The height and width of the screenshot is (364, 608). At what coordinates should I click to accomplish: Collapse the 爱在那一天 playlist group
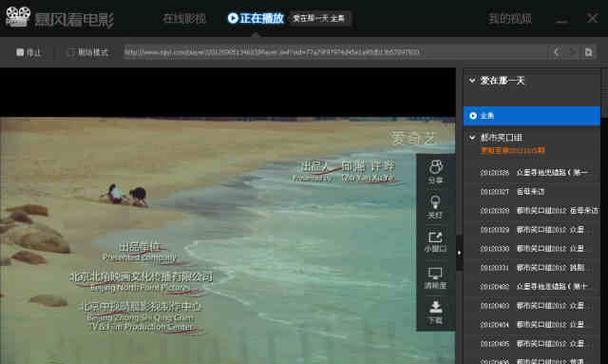472,81
